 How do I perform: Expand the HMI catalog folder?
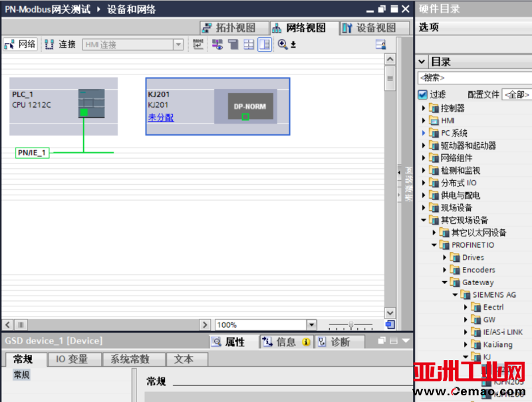424,121
